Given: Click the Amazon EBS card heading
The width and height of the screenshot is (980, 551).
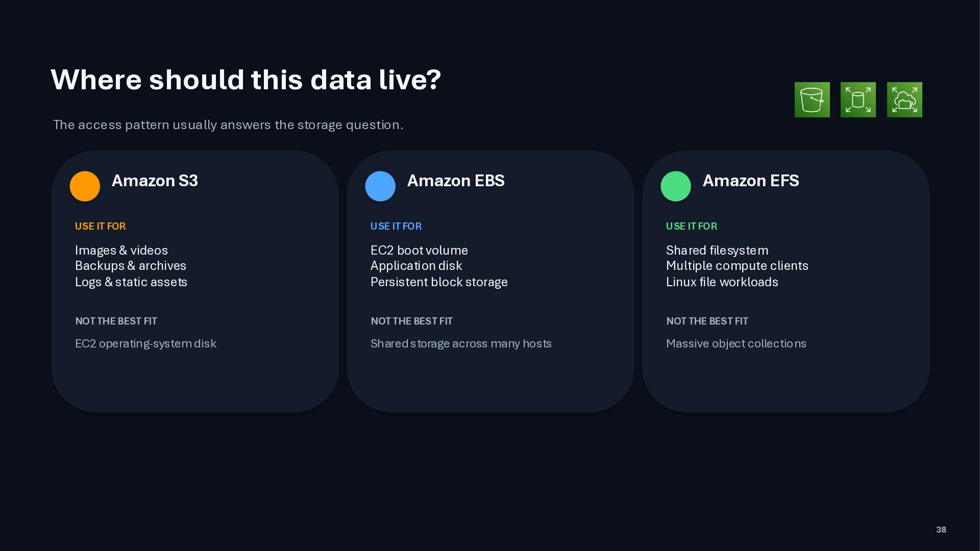Looking at the screenshot, I should (x=456, y=181).
